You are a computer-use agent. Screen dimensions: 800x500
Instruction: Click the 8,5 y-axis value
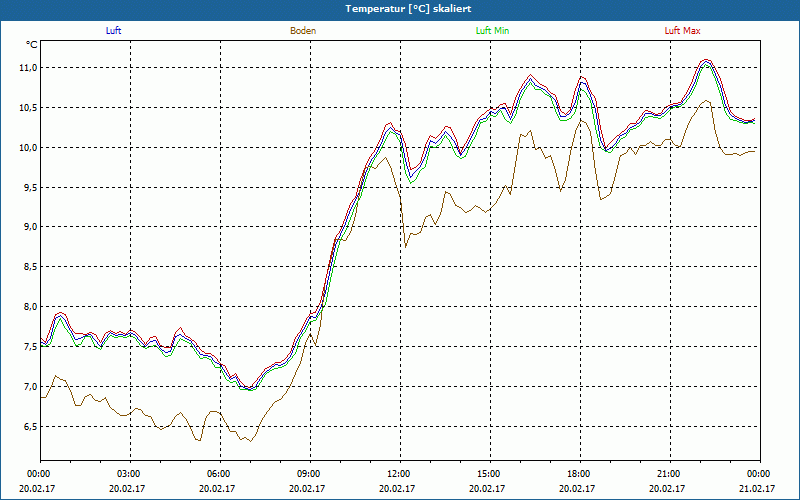[30, 267]
